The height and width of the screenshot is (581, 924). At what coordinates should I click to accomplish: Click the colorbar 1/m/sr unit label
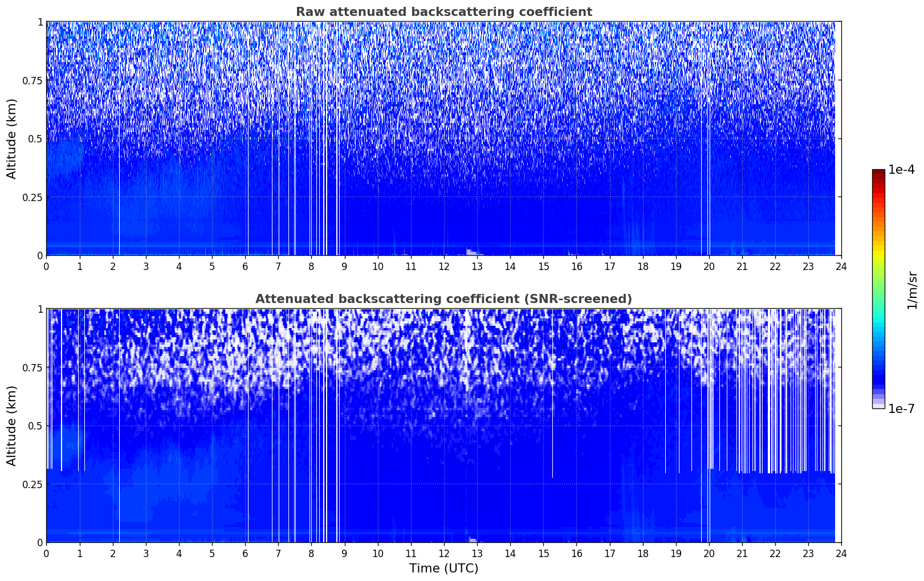point(912,289)
